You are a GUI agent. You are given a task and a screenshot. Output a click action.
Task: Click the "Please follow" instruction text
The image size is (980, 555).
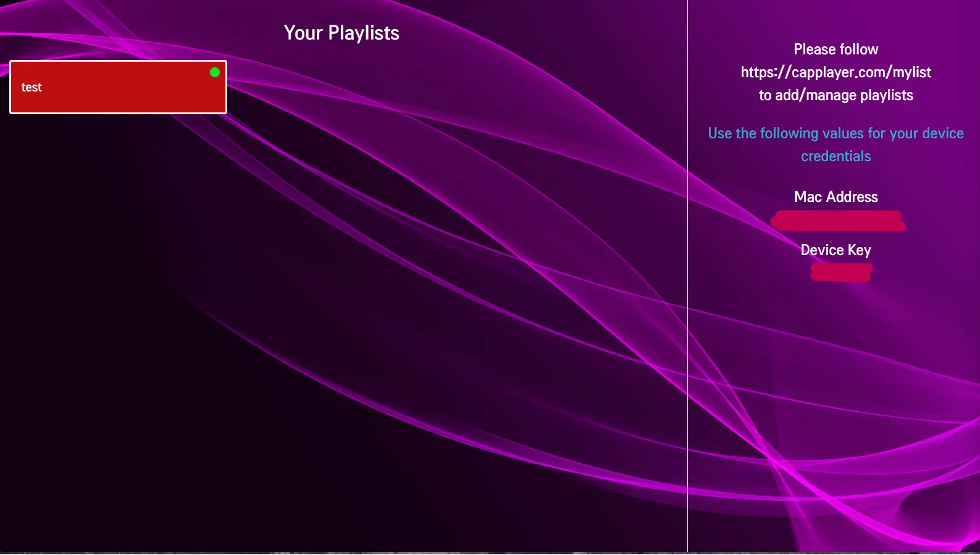[836, 49]
